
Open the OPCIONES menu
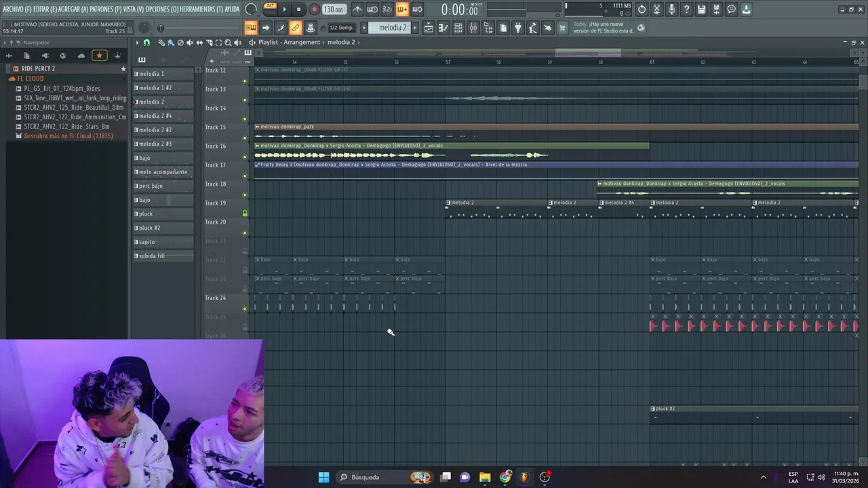[x=161, y=9]
